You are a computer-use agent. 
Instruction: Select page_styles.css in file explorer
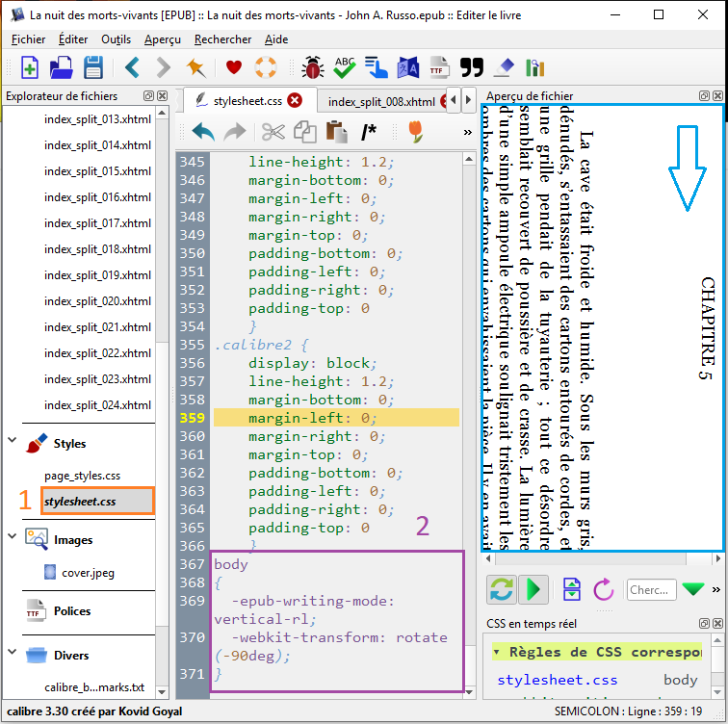tap(82, 476)
